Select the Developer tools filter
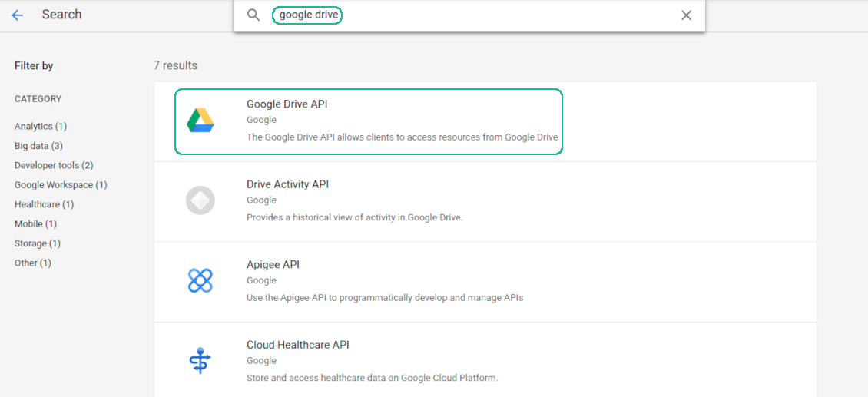The image size is (868, 397). [54, 165]
